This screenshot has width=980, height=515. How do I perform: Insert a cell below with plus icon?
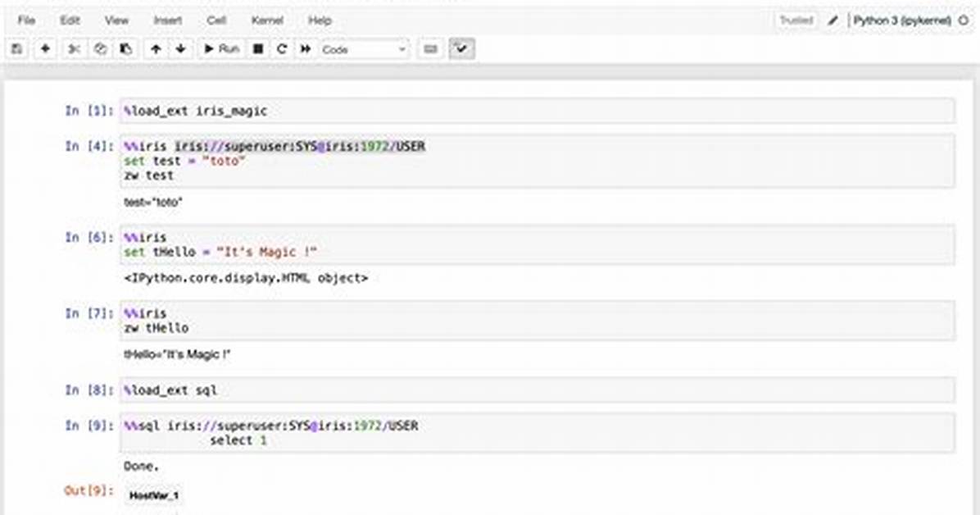[x=45, y=49]
